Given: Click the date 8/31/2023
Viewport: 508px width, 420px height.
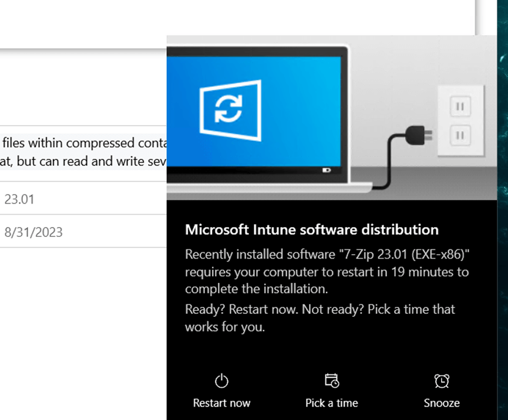Looking at the screenshot, I should pos(33,232).
